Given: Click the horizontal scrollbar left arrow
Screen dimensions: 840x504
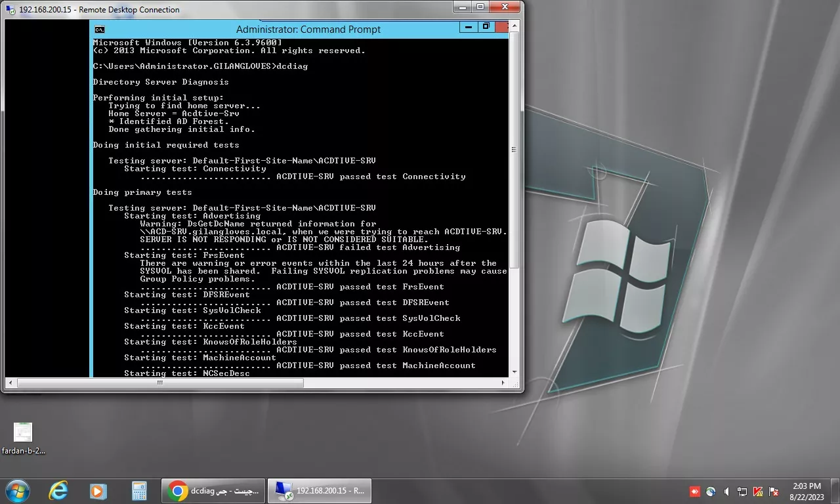Looking at the screenshot, I should tap(10, 383).
